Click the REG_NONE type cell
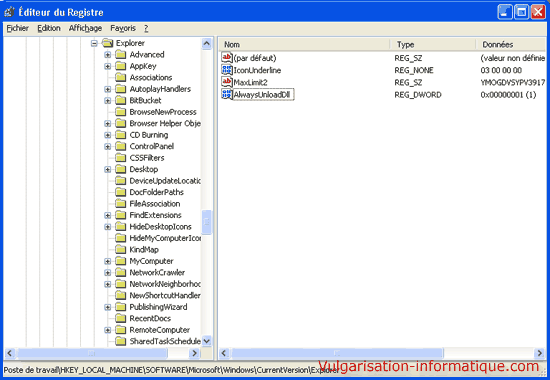The width and height of the screenshot is (550, 380). [414, 70]
